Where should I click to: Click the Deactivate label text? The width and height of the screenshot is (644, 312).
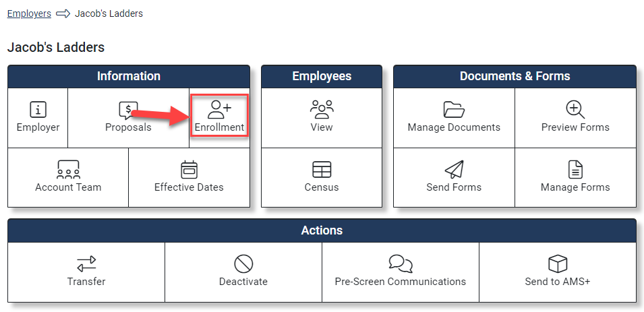pos(243,282)
